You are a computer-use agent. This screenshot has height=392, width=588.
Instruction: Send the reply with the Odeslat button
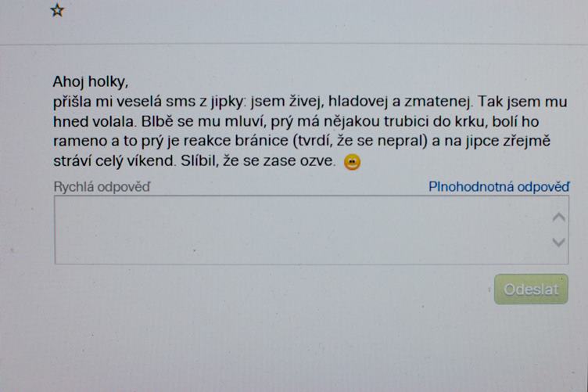tap(531, 290)
